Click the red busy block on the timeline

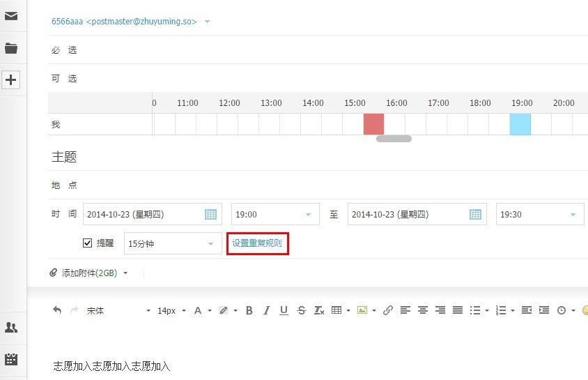coord(373,124)
